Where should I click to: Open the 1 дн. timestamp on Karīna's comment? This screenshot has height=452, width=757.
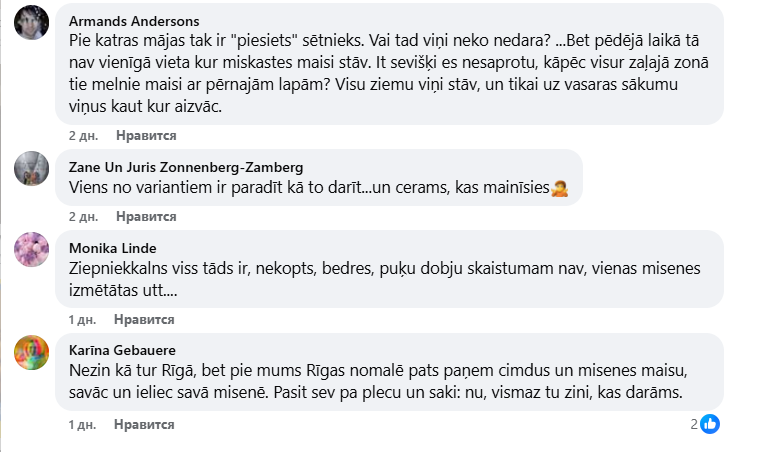[80, 425]
